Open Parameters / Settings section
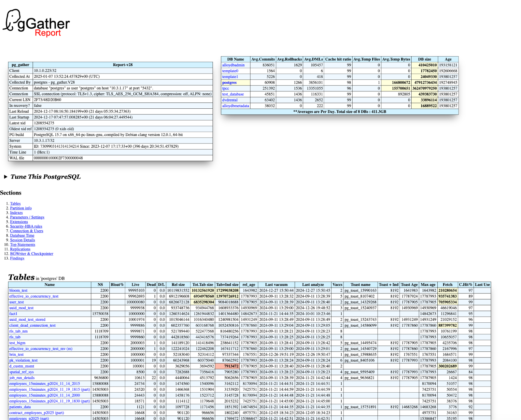 click(x=27, y=217)
